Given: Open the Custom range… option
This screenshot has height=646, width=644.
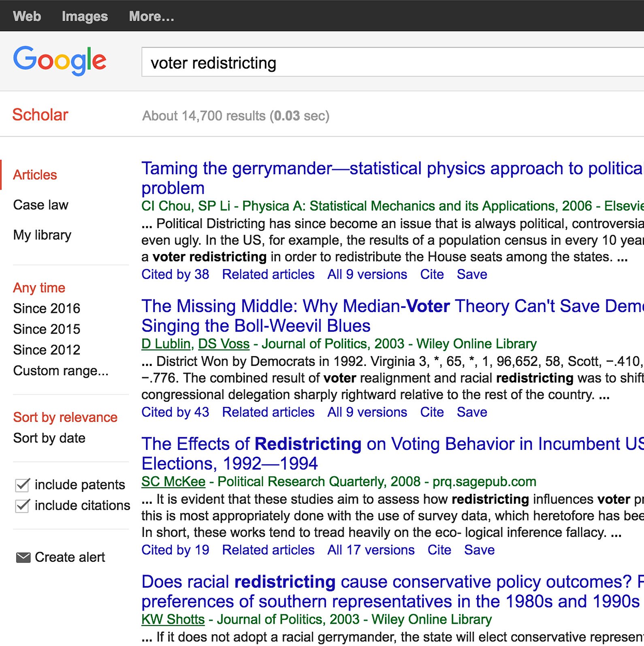Looking at the screenshot, I should click(x=61, y=370).
